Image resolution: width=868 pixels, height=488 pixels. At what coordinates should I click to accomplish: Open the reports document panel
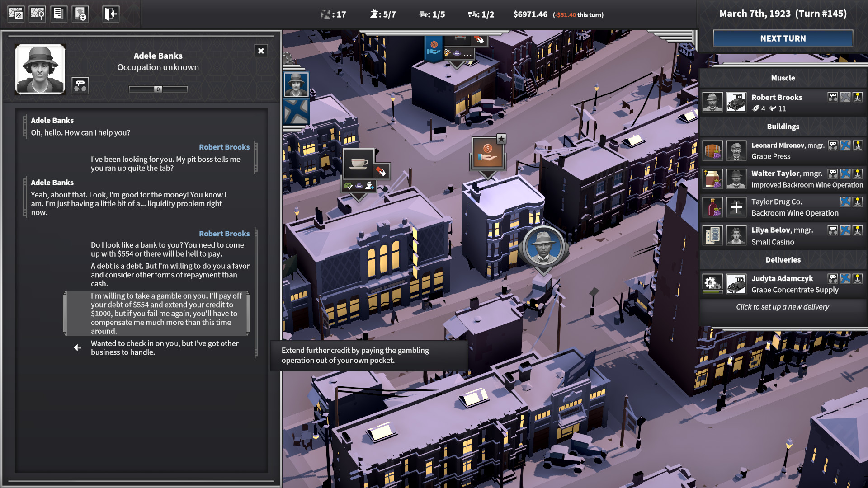pos(59,14)
